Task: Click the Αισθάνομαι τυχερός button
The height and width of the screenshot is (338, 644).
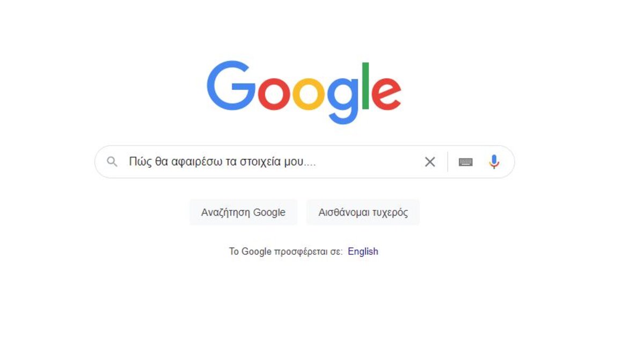Action: pyautogui.click(x=363, y=212)
